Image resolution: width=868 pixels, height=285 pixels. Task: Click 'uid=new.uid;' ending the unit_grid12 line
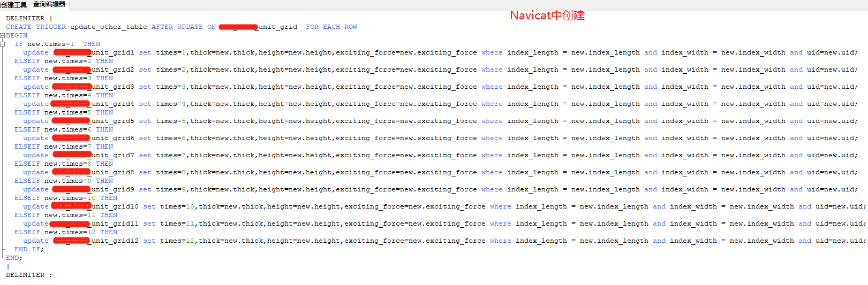point(841,241)
